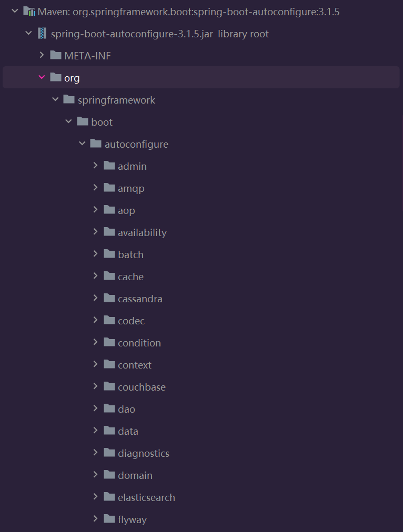Expand the admin package chevron
The height and width of the screenshot is (532, 403).
click(x=95, y=166)
